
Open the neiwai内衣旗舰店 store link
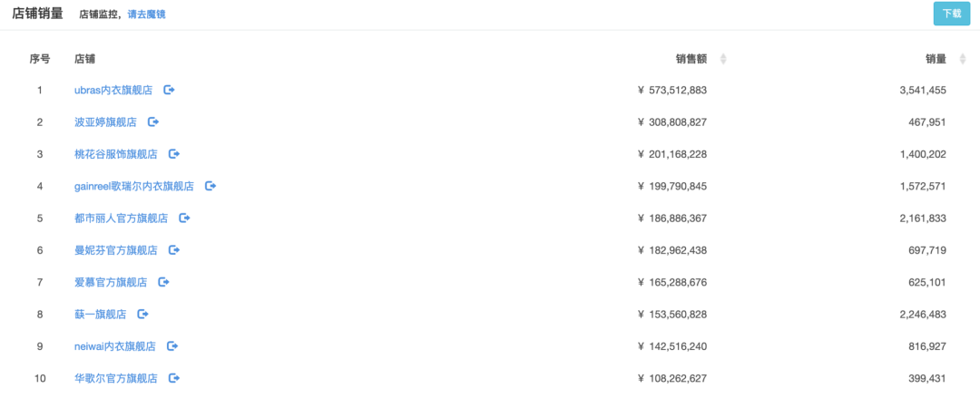[x=115, y=346]
